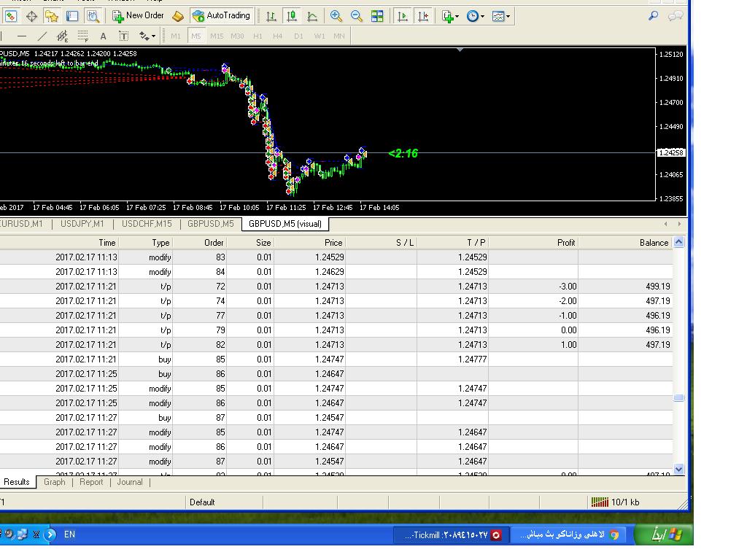Open the Report tab
747x560 pixels.
(91, 482)
